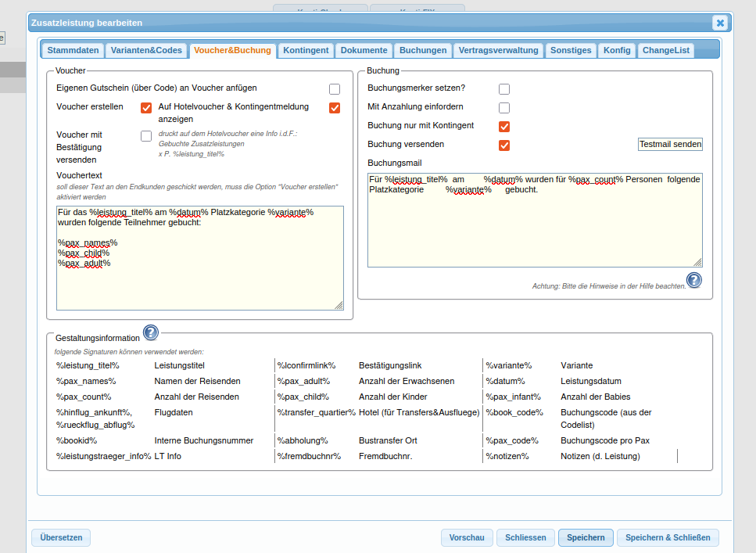The image size is (756, 553).
Task: Open the help icon below the Buchungsmail field
Action: click(x=693, y=280)
